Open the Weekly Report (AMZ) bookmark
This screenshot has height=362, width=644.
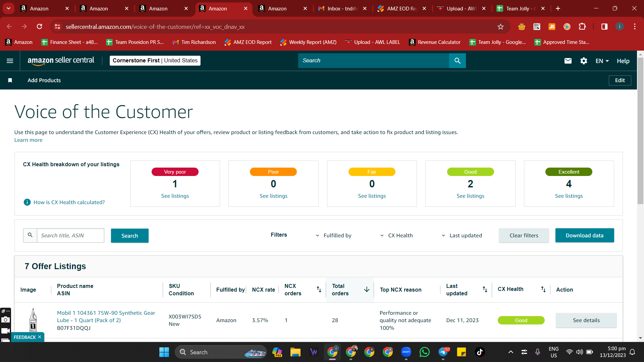[308, 42]
